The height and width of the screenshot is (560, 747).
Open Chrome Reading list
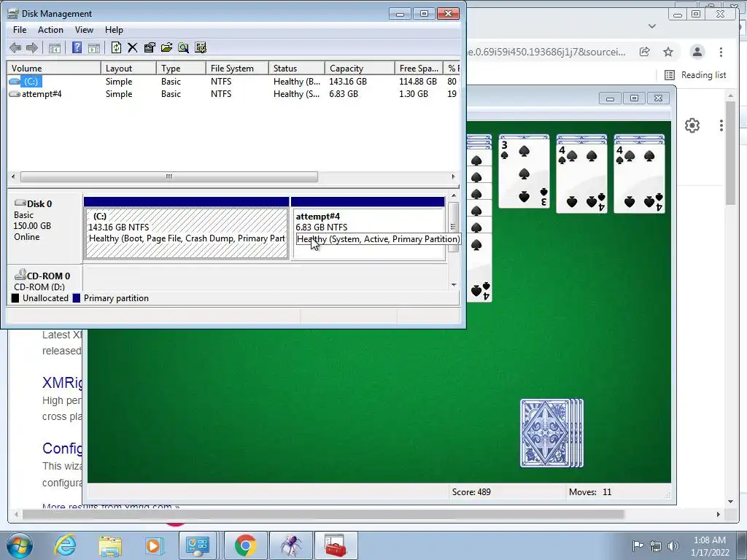coord(695,75)
